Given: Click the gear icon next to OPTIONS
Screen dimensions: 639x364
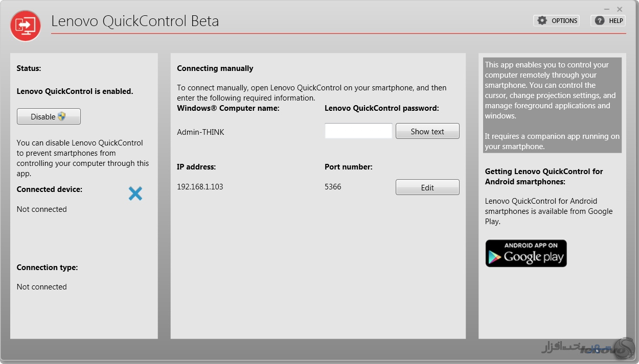Looking at the screenshot, I should [x=542, y=20].
